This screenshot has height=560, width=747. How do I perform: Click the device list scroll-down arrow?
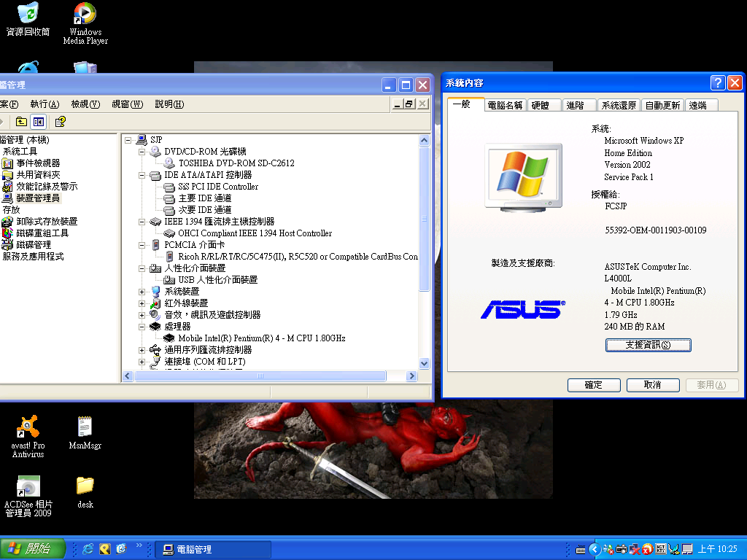(424, 363)
